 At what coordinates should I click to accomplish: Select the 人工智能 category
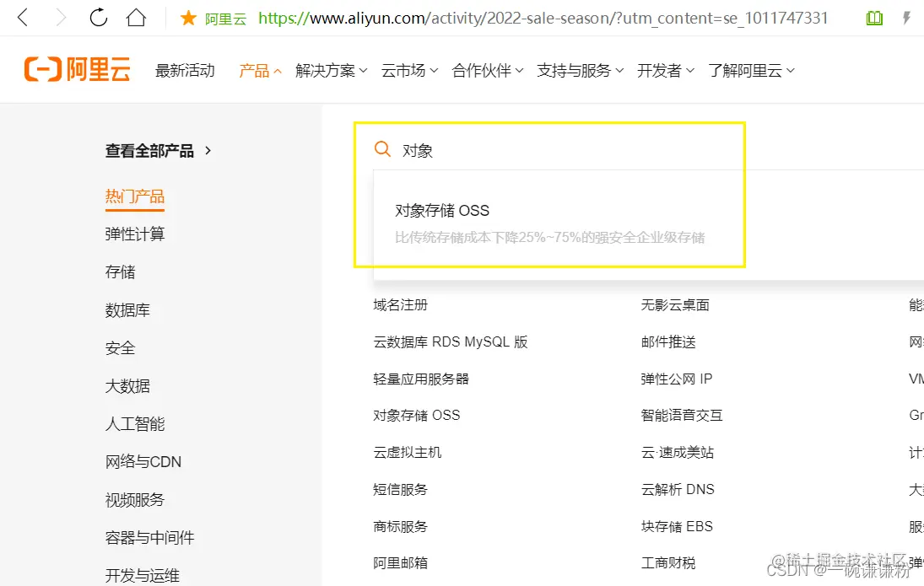pyautogui.click(x=135, y=423)
